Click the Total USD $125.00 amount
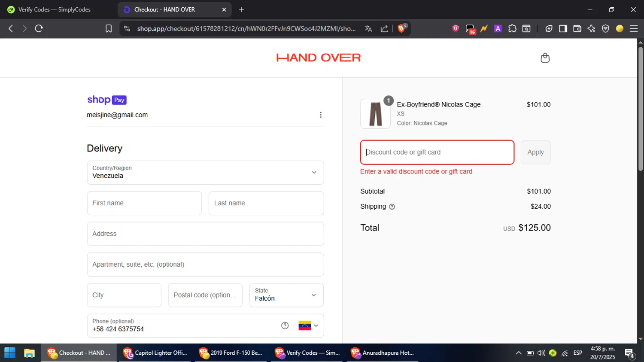Image resolution: width=644 pixels, height=362 pixels. [527, 228]
